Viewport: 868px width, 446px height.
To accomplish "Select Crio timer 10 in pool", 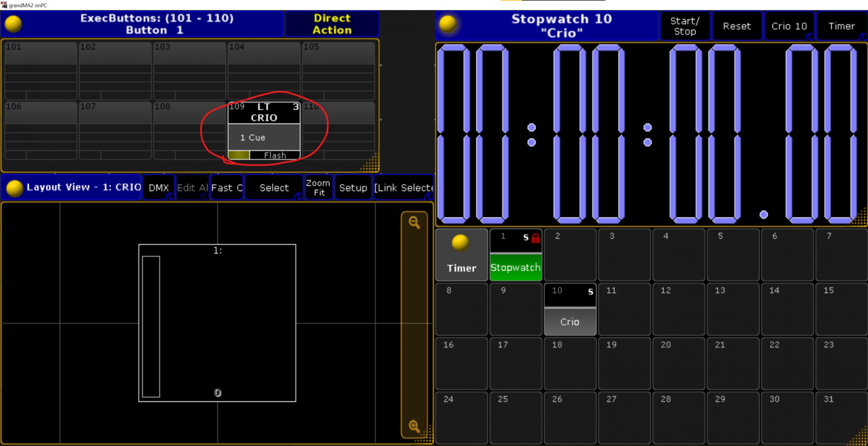I will [570, 309].
